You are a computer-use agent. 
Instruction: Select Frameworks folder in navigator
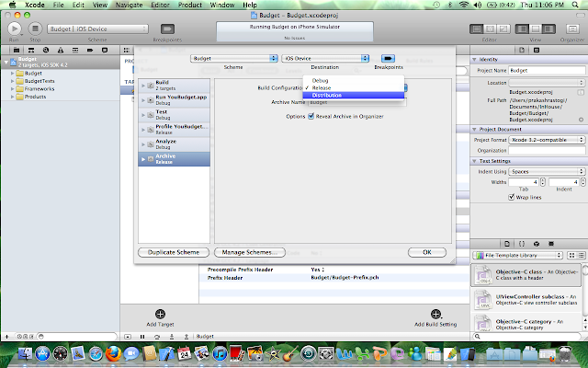click(x=40, y=89)
